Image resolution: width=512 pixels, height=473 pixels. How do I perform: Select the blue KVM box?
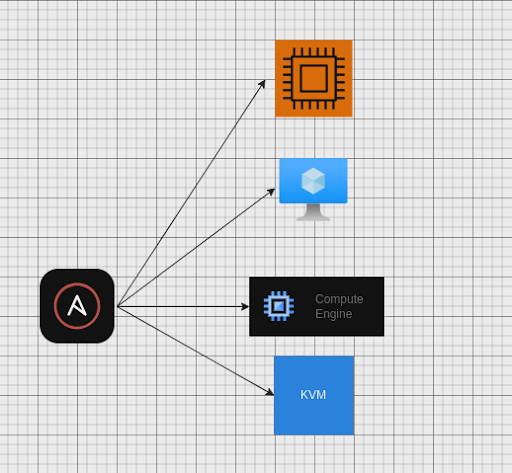pos(314,395)
